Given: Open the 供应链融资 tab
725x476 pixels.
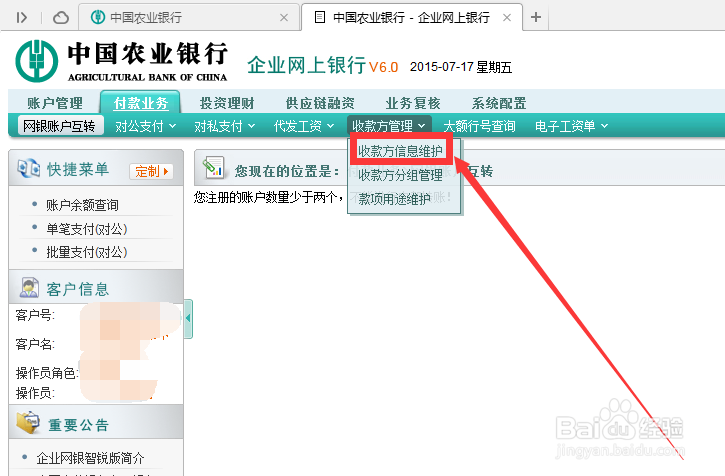Looking at the screenshot, I should (x=320, y=103).
